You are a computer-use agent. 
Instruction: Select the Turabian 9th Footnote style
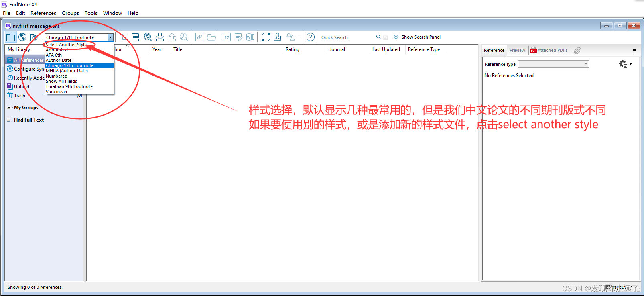coord(79,86)
